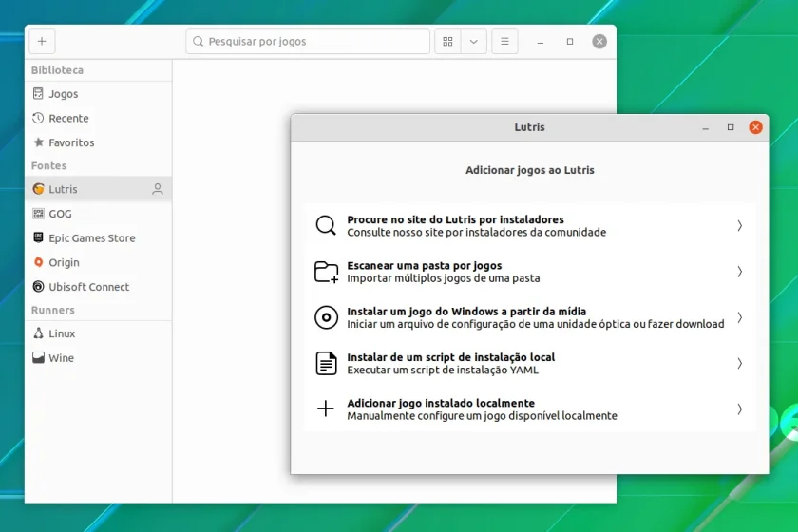
Task: Select the Wine runner
Action: pos(98,358)
